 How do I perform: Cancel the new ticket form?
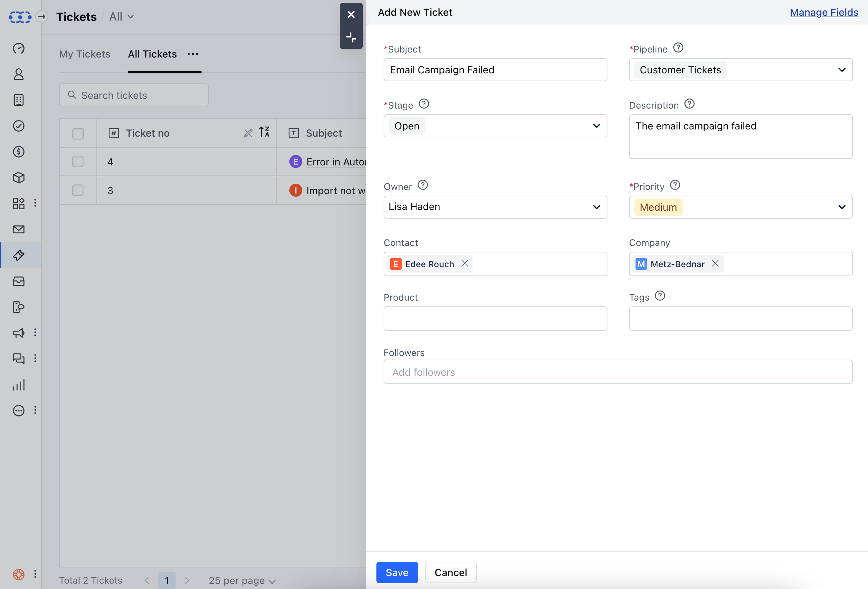(x=451, y=572)
